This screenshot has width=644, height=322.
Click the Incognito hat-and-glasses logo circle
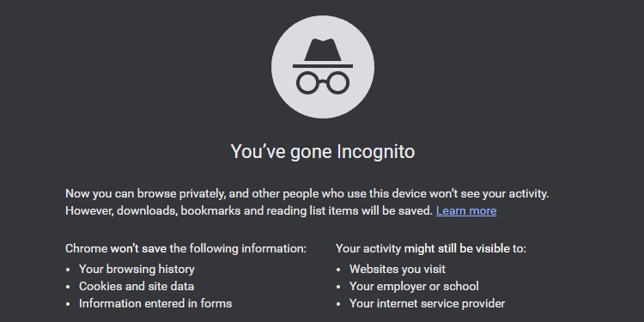[322, 67]
